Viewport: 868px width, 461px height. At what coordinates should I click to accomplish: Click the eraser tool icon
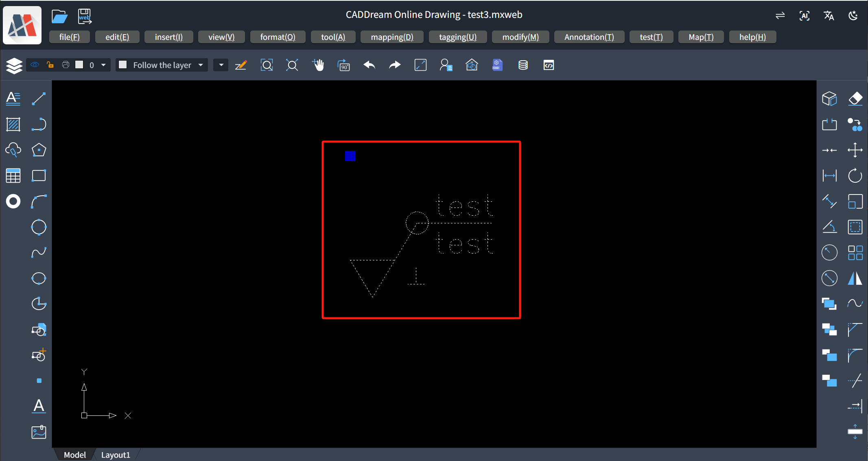tap(855, 98)
